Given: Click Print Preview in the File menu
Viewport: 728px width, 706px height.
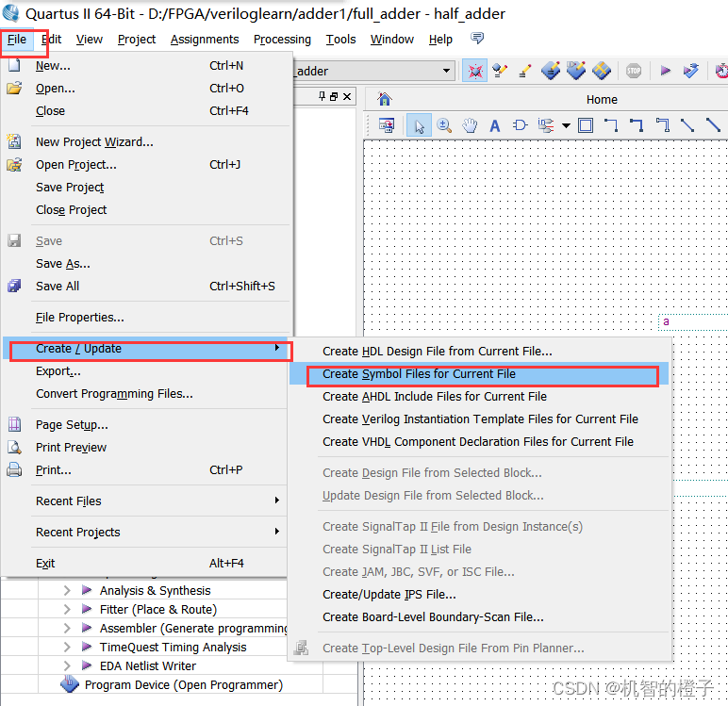Looking at the screenshot, I should coord(144,448).
